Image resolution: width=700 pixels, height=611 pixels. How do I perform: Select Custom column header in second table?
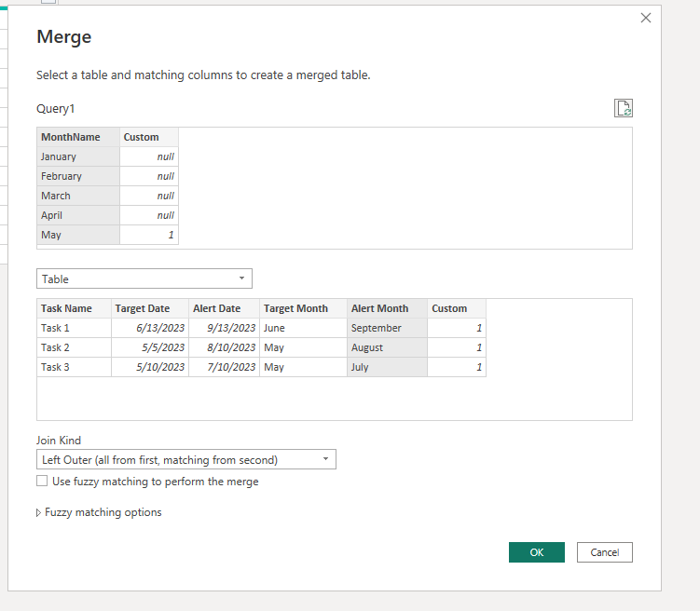[457, 308]
